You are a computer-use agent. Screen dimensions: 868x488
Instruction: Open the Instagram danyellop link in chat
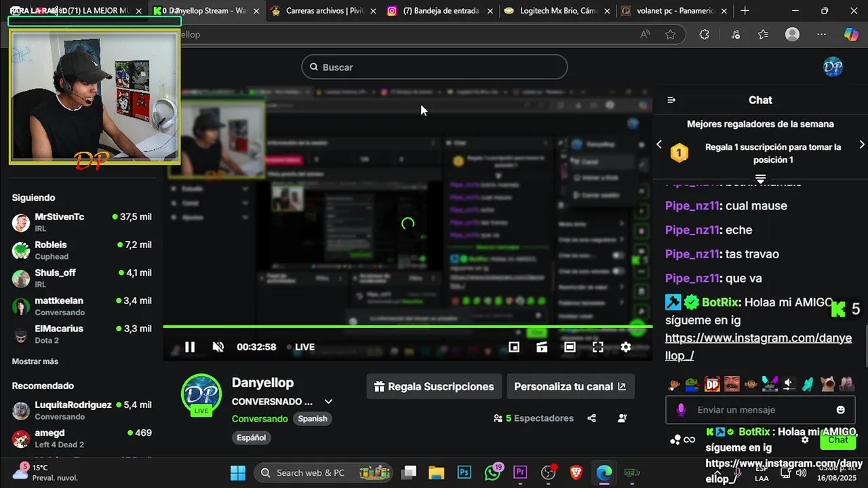tap(758, 346)
